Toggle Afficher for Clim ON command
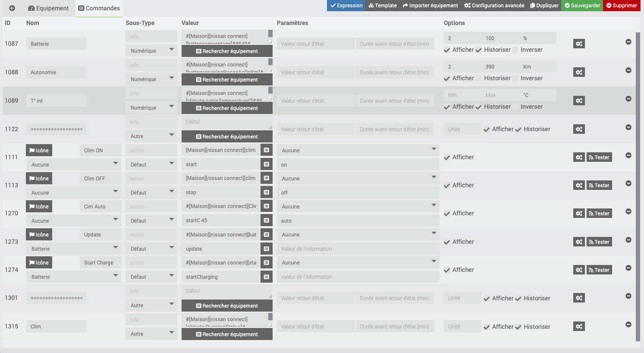The image size is (644, 353). 447,158
